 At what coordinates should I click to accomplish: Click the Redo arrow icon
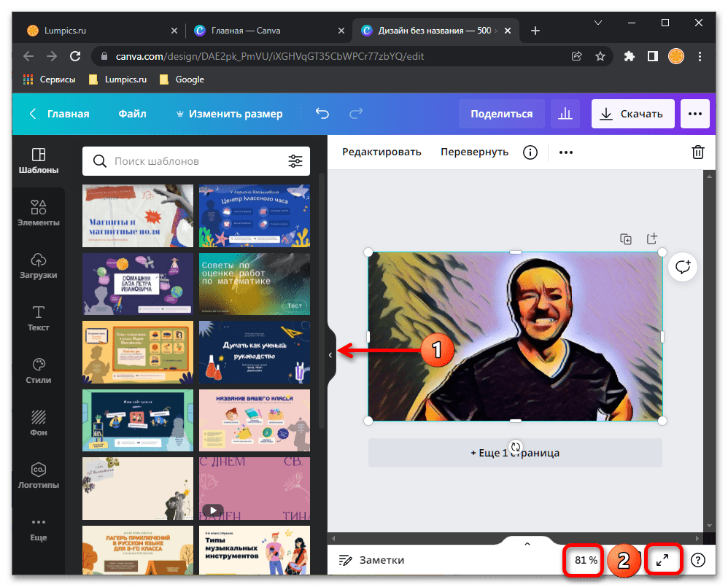coord(356,114)
